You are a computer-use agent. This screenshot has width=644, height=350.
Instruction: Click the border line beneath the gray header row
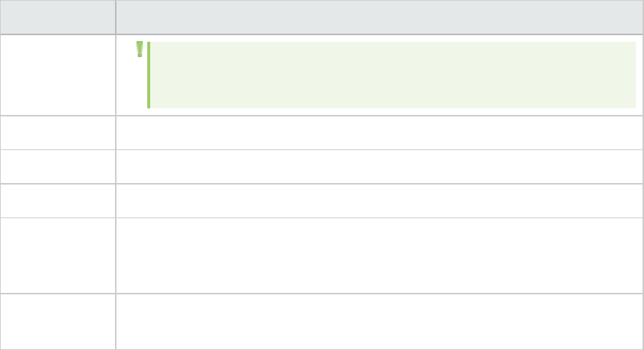[x=322, y=34]
